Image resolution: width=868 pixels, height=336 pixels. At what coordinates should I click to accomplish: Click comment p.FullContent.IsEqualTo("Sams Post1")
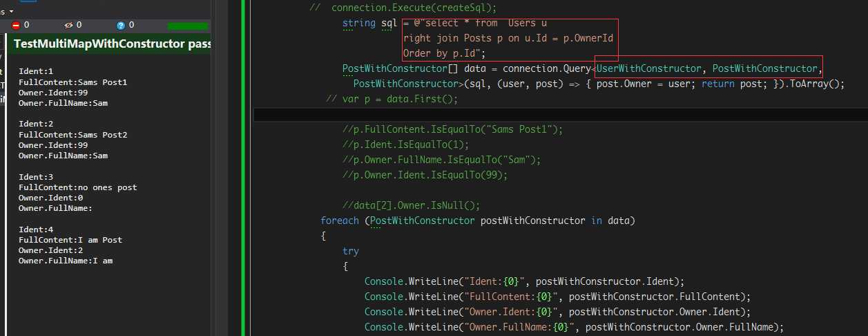[x=453, y=129]
